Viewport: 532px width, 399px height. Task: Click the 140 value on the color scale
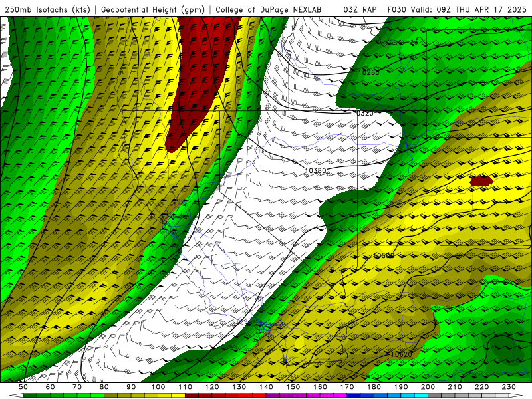tap(266, 387)
